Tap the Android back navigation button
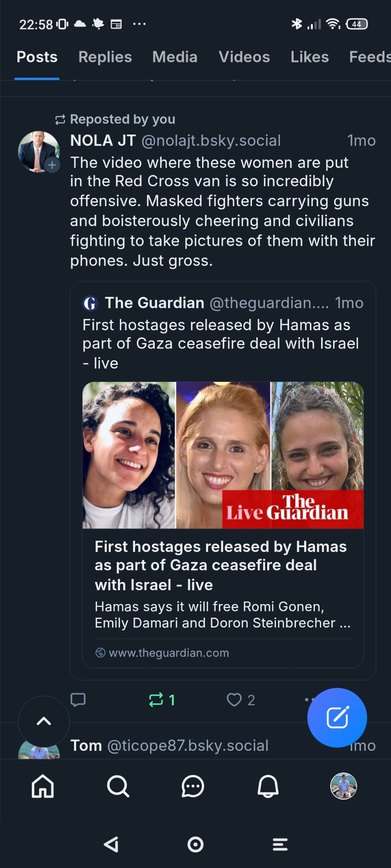This screenshot has width=391, height=868. [112, 845]
